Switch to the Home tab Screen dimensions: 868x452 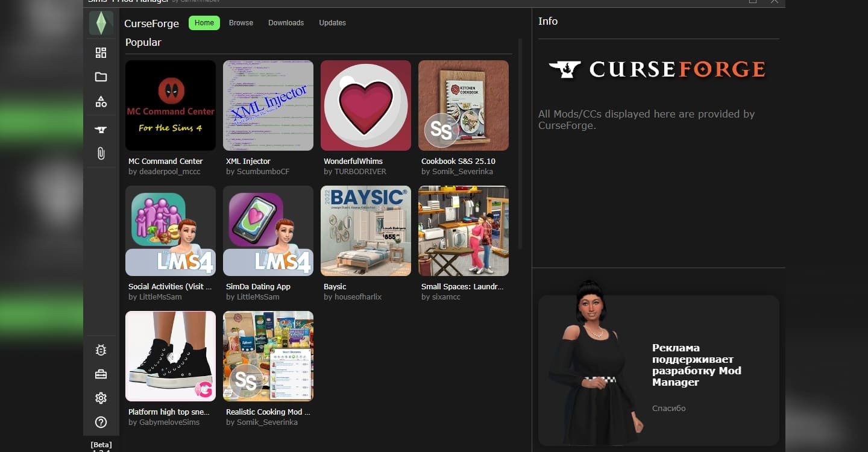click(204, 23)
